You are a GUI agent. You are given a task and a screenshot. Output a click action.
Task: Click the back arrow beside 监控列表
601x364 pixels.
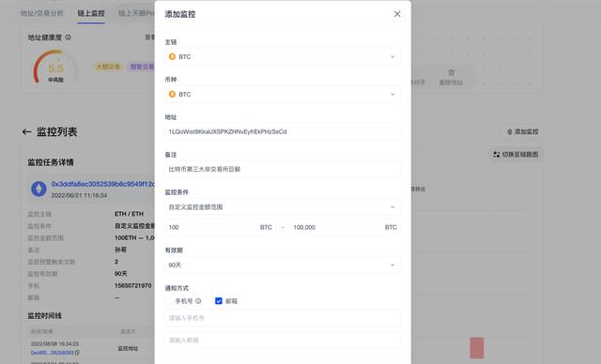tap(26, 132)
